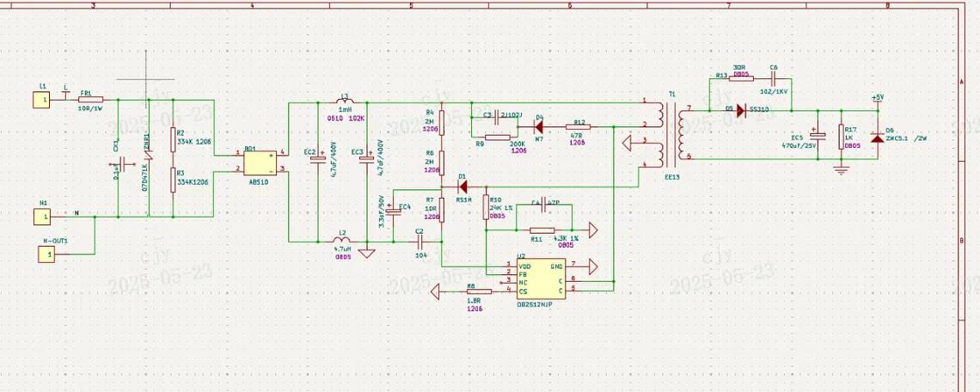The width and height of the screenshot is (980, 392).
Task: Select the N-OUT1 connector pad
Action: point(47,254)
